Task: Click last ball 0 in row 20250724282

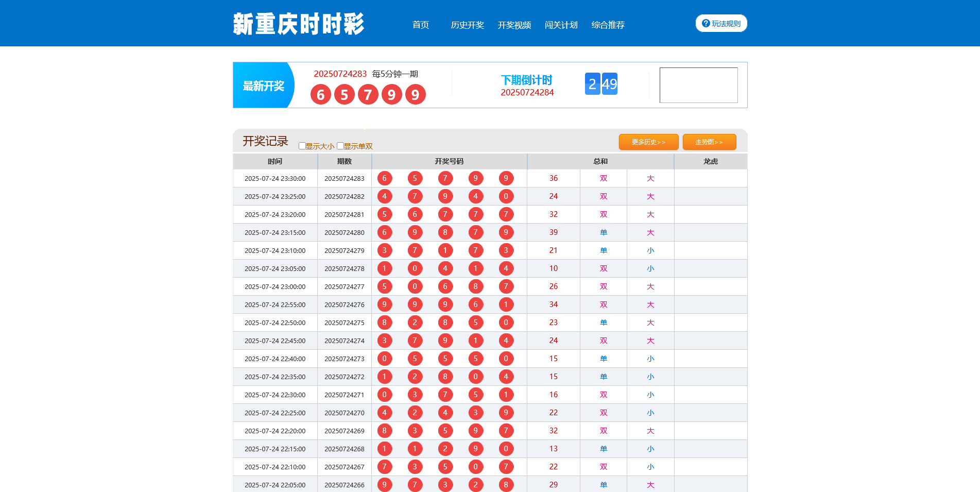Action: pos(506,196)
